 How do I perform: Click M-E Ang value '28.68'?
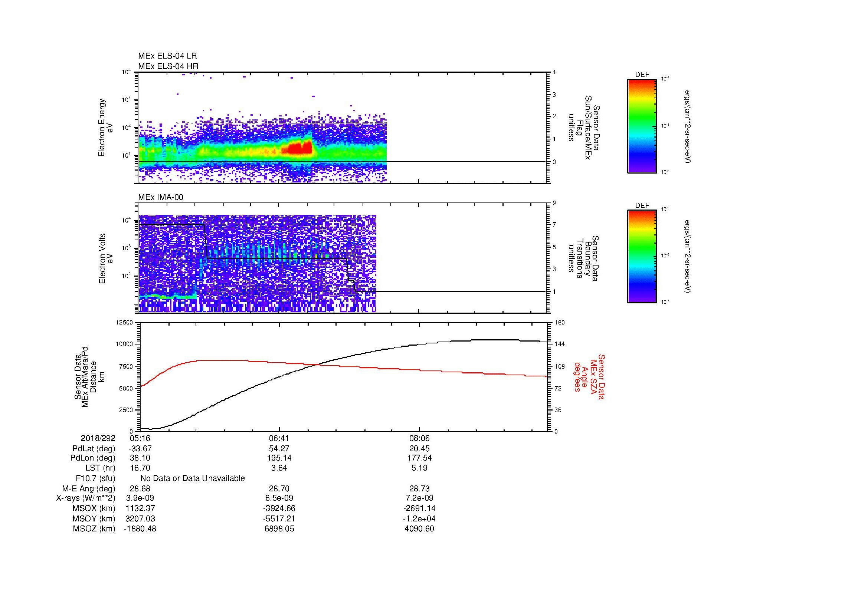(x=140, y=489)
